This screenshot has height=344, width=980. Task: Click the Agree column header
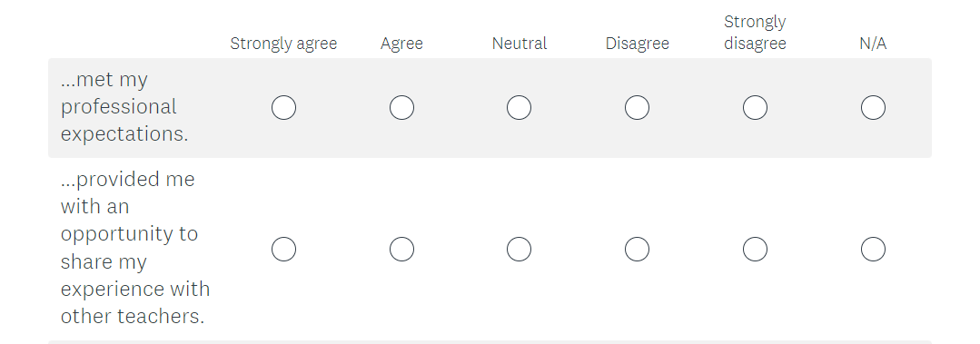[401, 44]
